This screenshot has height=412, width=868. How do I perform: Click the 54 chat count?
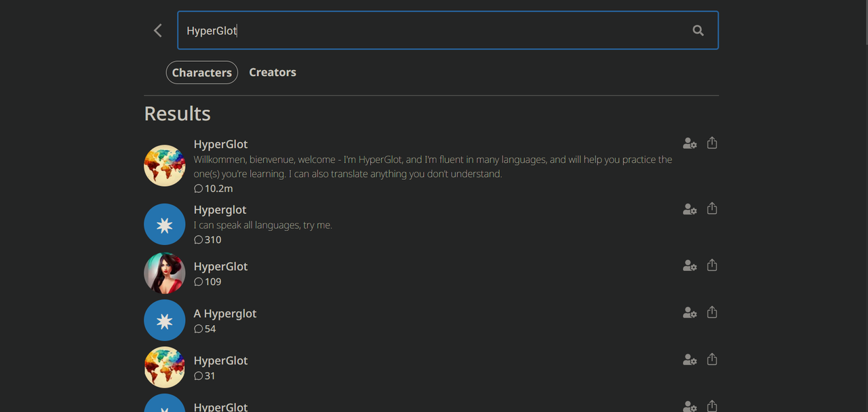(205, 329)
